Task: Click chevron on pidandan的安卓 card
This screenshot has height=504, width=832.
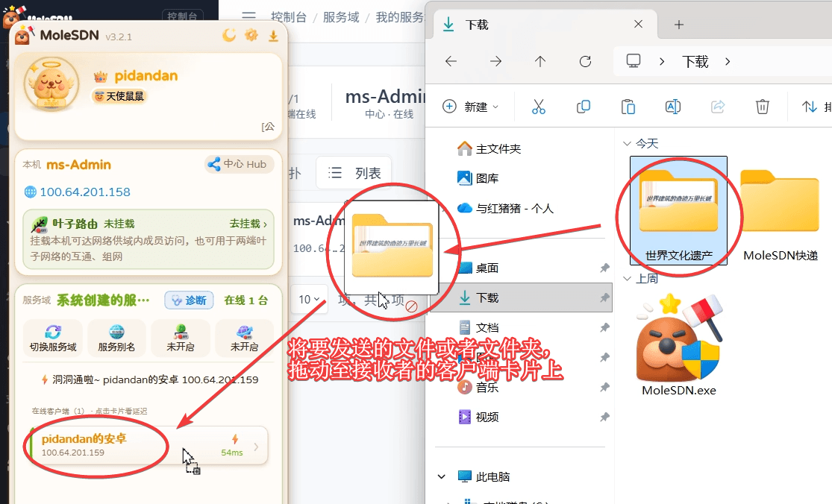Action: coord(256,447)
